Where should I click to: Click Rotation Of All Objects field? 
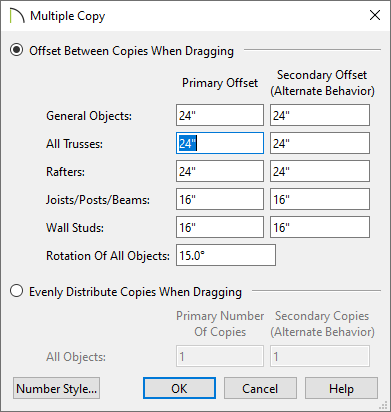[226, 255]
